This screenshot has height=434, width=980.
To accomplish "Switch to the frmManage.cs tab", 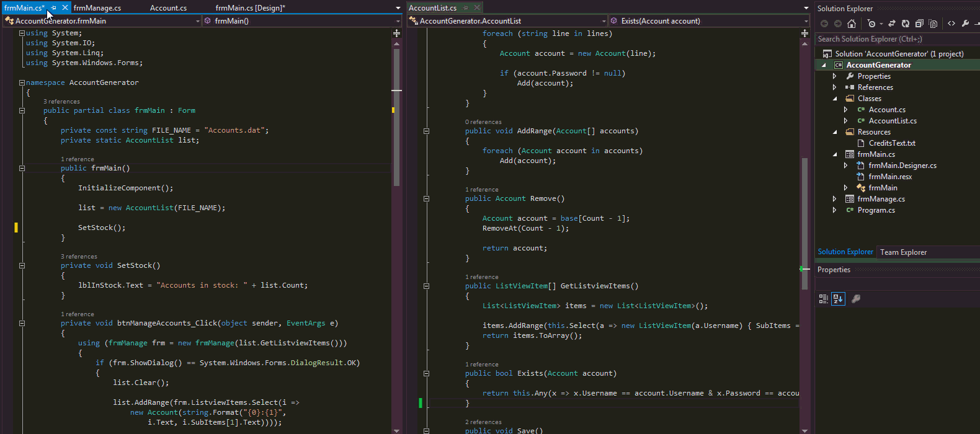I will point(97,8).
